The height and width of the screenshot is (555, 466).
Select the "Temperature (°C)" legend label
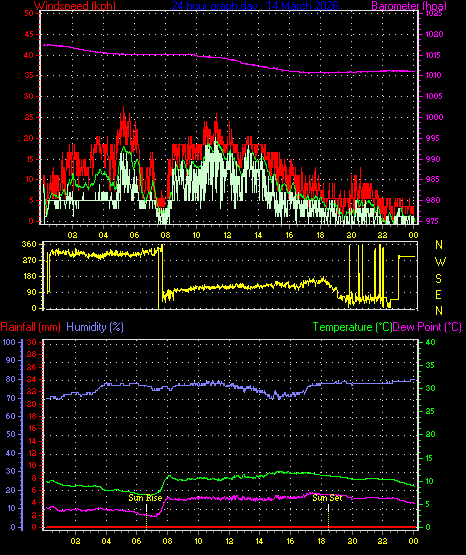coord(352,327)
